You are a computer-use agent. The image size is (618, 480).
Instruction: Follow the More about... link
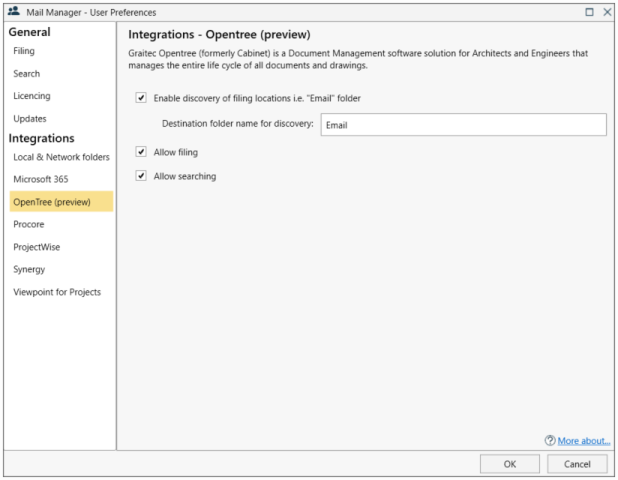(584, 441)
